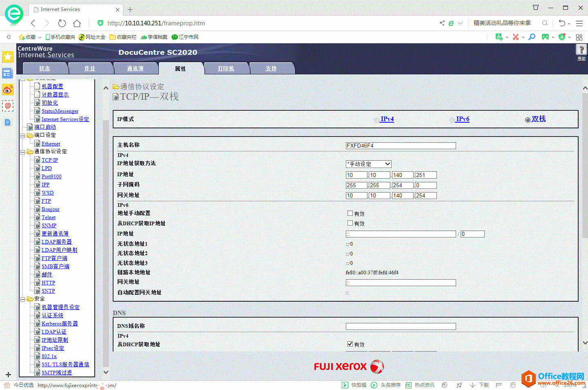
Task: Open the Ethernet tree link
Action: (x=51, y=144)
